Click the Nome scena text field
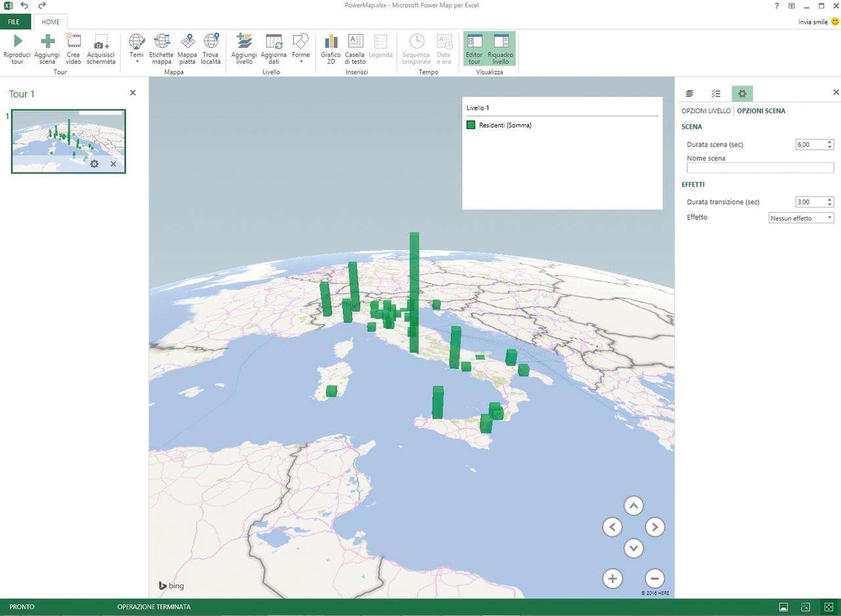841x616 pixels. pyautogui.click(x=760, y=168)
